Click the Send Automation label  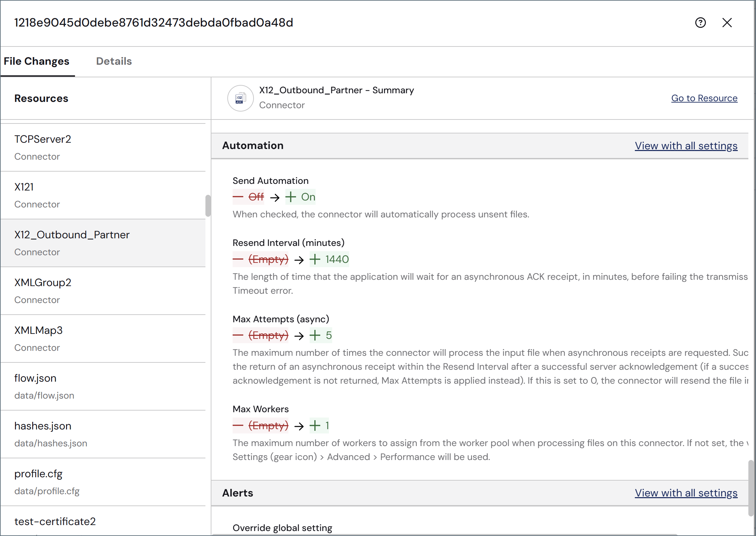[x=270, y=181]
